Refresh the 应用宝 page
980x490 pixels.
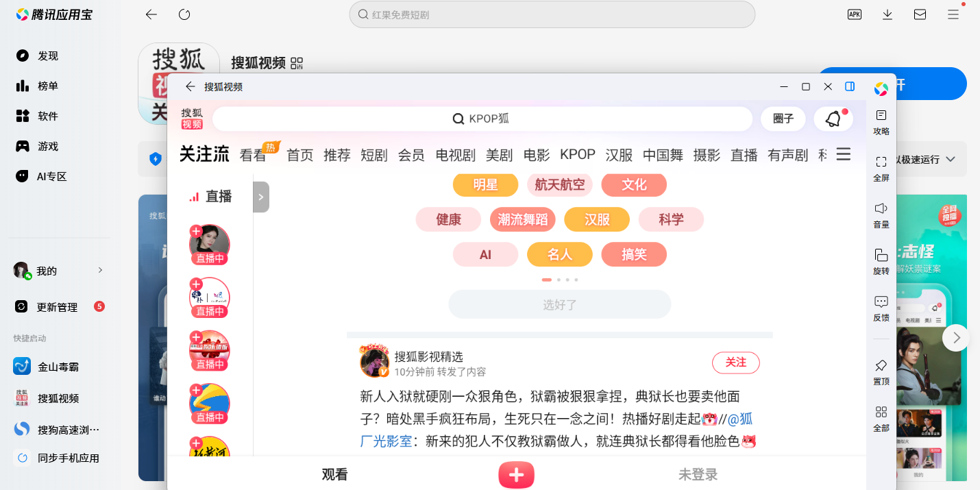coord(184,14)
